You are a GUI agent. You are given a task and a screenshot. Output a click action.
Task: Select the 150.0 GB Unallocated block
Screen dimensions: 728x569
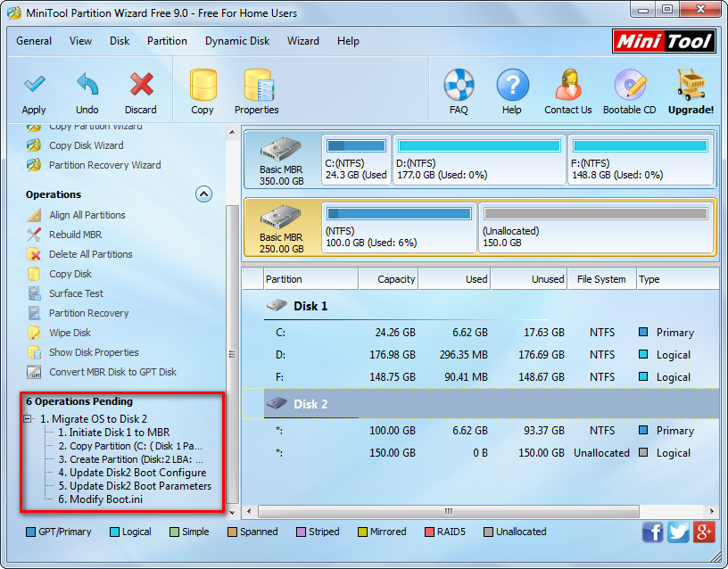coord(596,228)
